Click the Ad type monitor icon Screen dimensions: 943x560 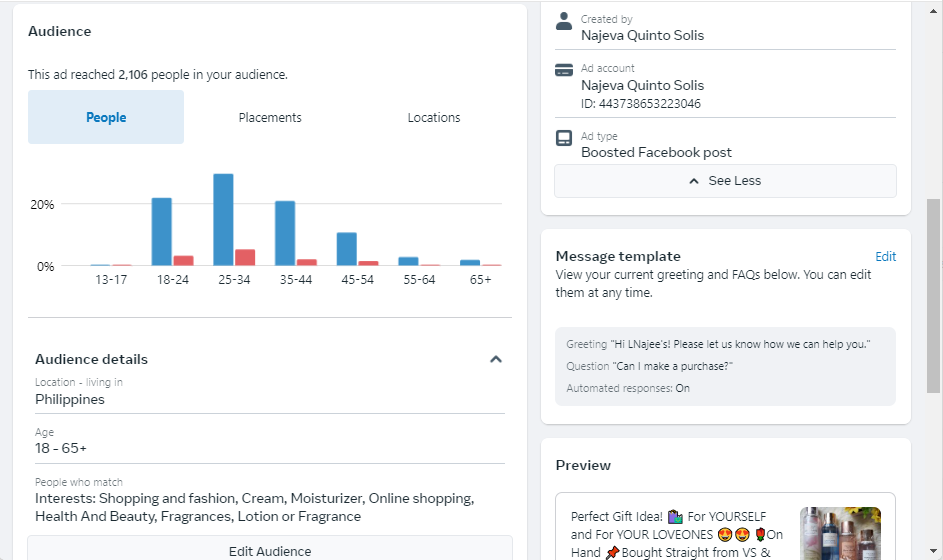tap(564, 138)
